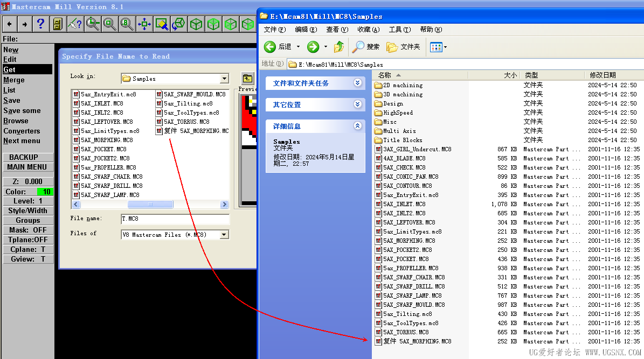Image resolution: width=644 pixels, height=359 pixels.
Task: Click dialog file list horizontal scrollbar thumb
Action: point(150,205)
